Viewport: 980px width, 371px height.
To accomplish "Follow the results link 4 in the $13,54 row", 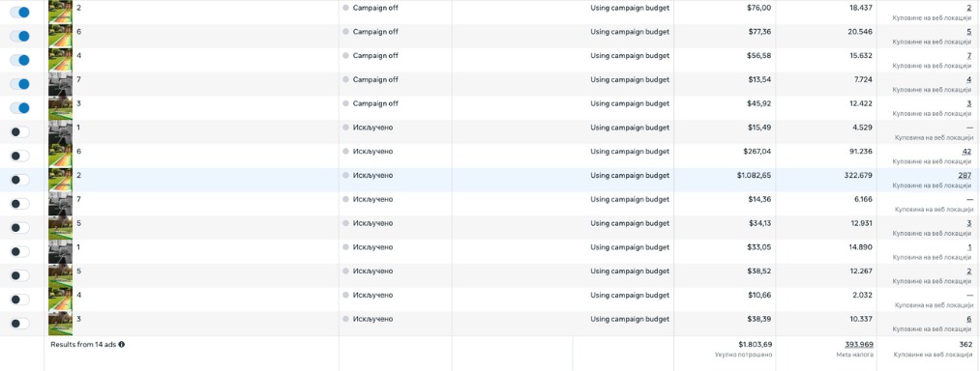I will tap(969, 80).
